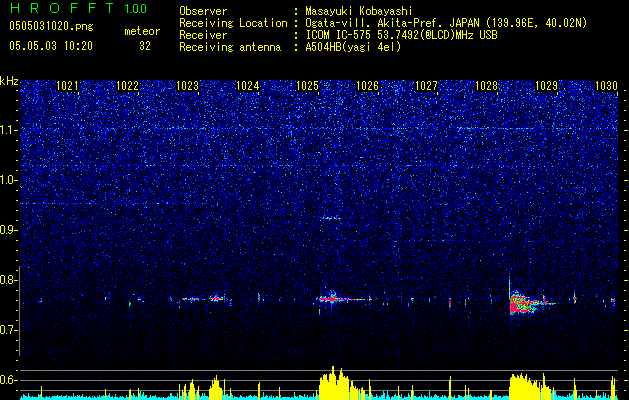This screenshot has height=400, width=629.
Task: Click the 1024 time marker
Action: click(248, 86)
